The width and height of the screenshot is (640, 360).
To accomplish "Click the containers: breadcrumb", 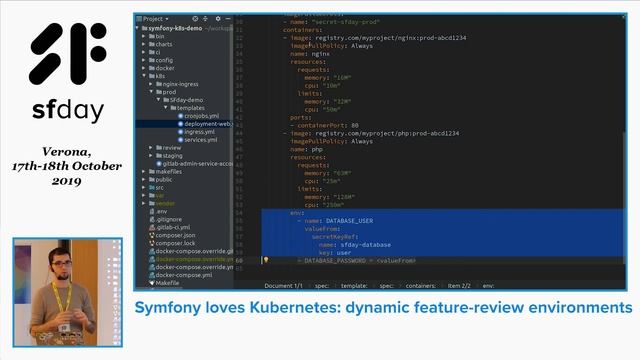I will 420,286.
